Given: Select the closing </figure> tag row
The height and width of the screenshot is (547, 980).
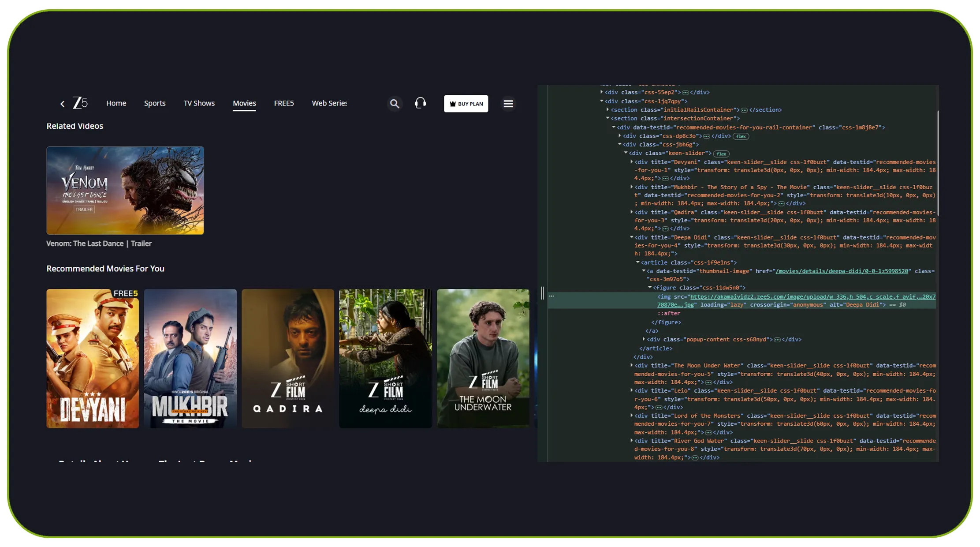Looking at the screenshot, I should coord(666,322).
